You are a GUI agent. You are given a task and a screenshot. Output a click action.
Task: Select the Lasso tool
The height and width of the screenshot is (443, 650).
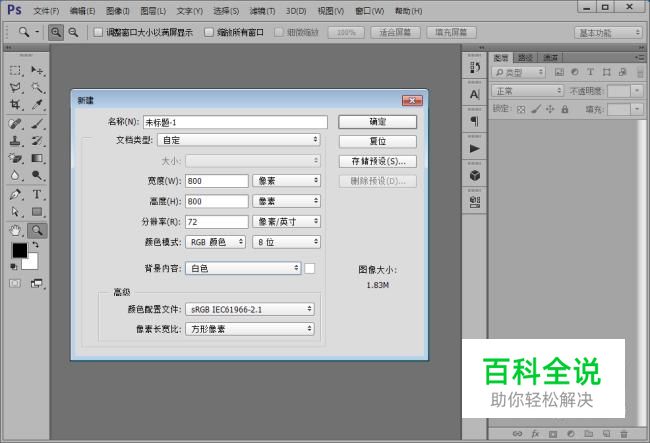(15, 87)
